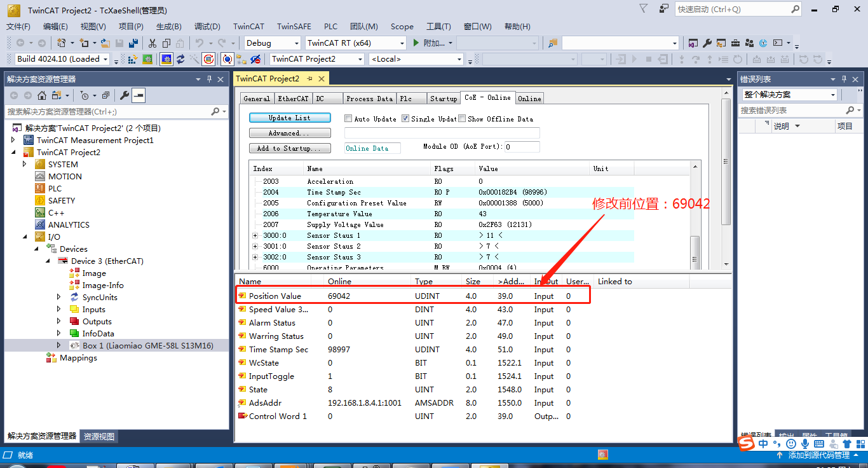Click the Cut scissors icon in toolbar
The height and width of the screenshot is (468, 868).
pyautogui.click(x=153, y=43)
